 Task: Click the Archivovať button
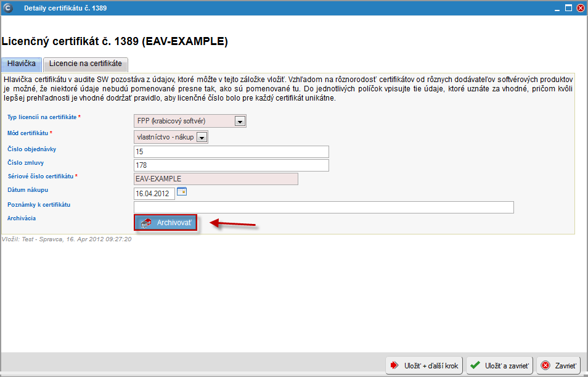165,223
